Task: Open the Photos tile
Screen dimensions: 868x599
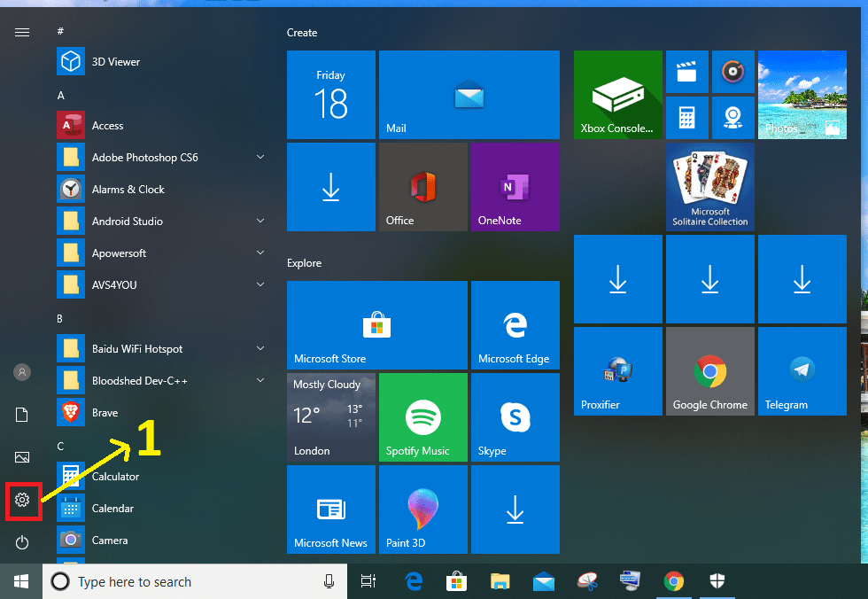Action: click(802, 95)
